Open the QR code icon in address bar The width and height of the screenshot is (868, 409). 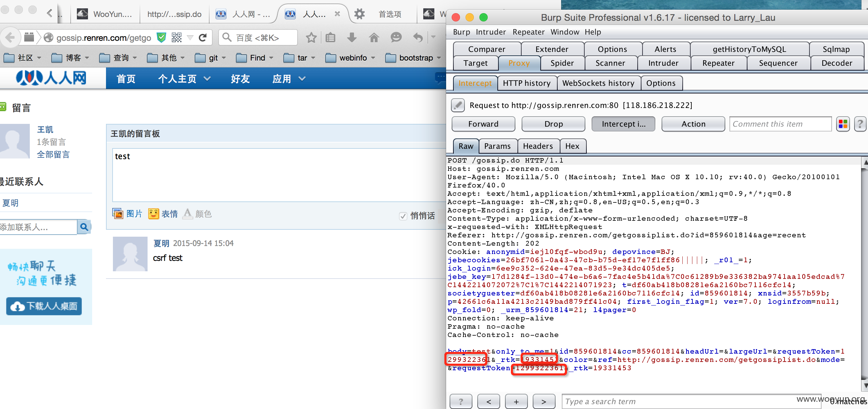pyautogui.click(x=177, y=37)
